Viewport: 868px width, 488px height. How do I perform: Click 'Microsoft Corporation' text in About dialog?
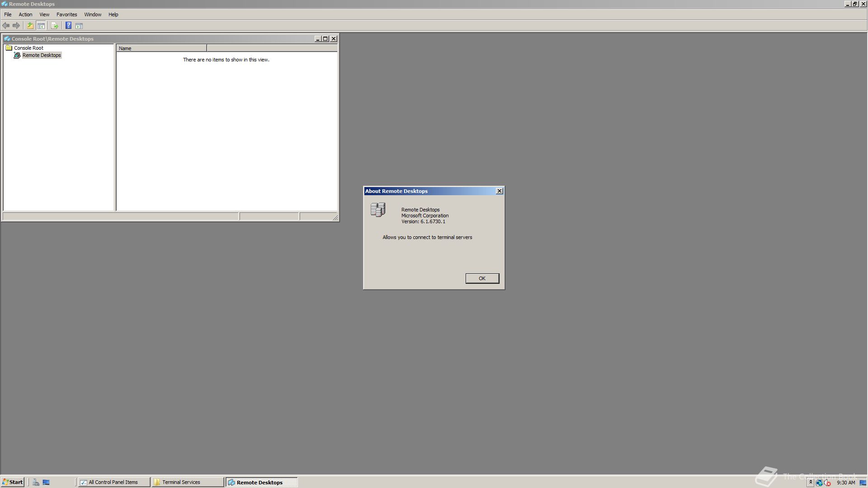point(425,216)
